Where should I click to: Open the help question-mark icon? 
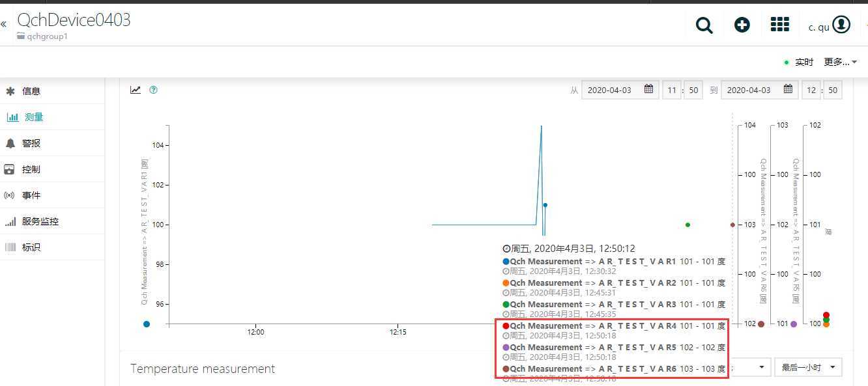point(153,90)
